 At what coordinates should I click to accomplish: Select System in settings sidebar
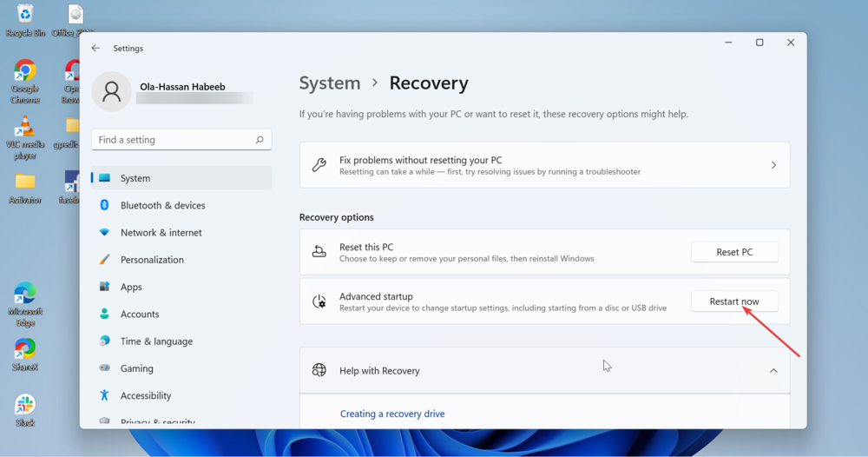pyautogui.click(x=181, y=178)
